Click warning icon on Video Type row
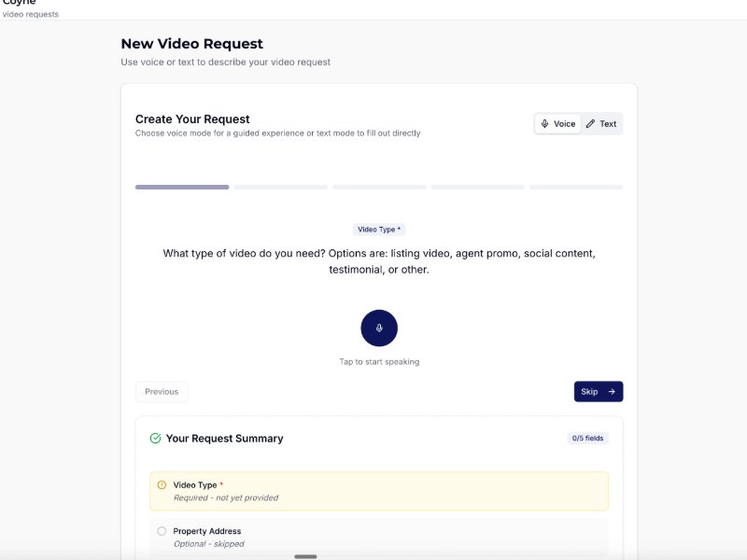 click(162, 485)
